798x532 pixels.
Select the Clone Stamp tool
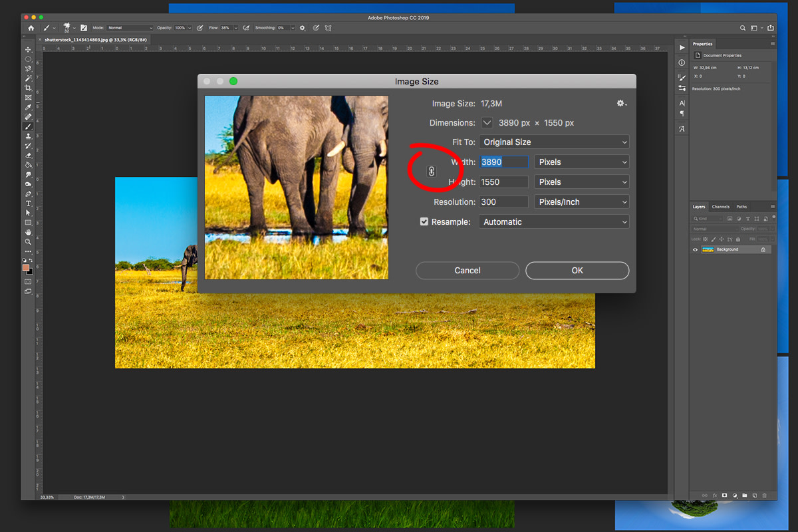(28, 136)
